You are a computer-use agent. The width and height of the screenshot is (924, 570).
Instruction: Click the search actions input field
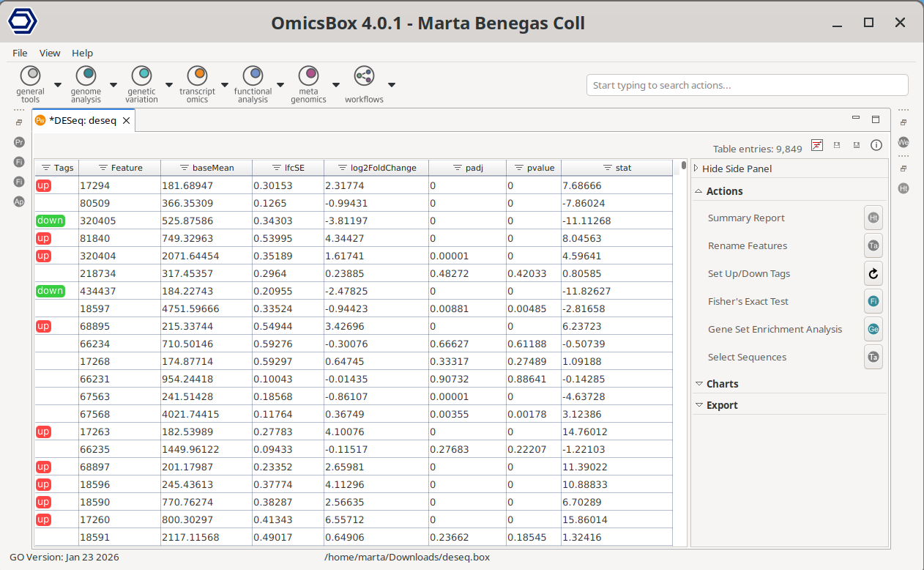(x=747, y=85)
